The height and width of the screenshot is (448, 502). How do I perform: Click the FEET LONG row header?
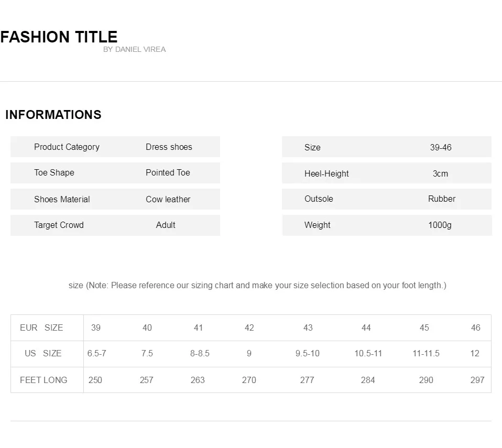coord(43,380)
